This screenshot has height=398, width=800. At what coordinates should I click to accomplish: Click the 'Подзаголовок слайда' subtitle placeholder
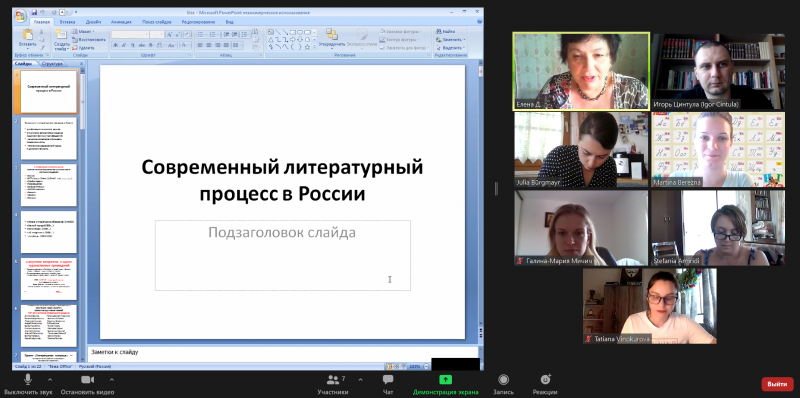coord(283,255)
